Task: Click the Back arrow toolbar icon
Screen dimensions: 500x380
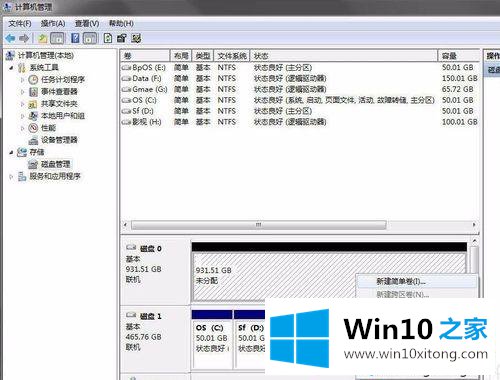Action: tap(10, 38)
